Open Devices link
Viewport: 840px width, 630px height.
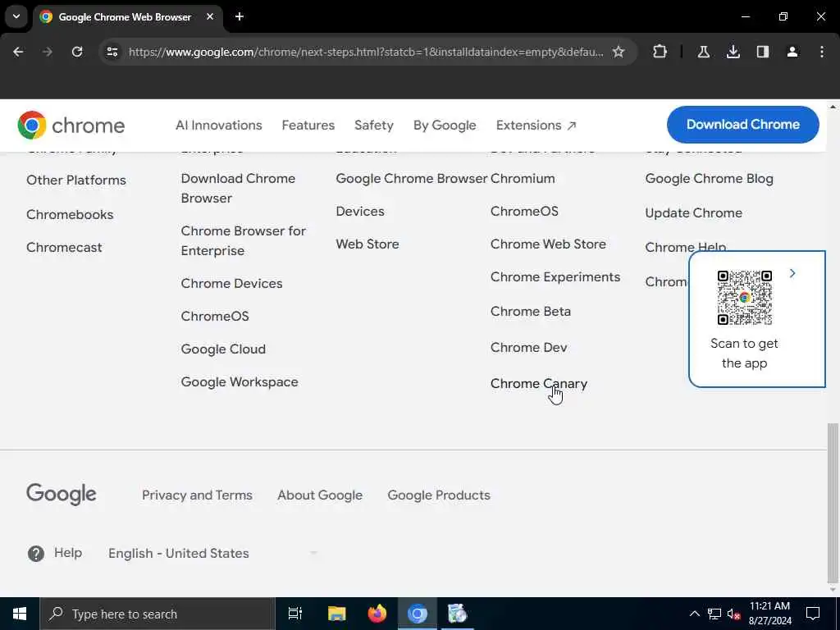click(x=360, y=211)
